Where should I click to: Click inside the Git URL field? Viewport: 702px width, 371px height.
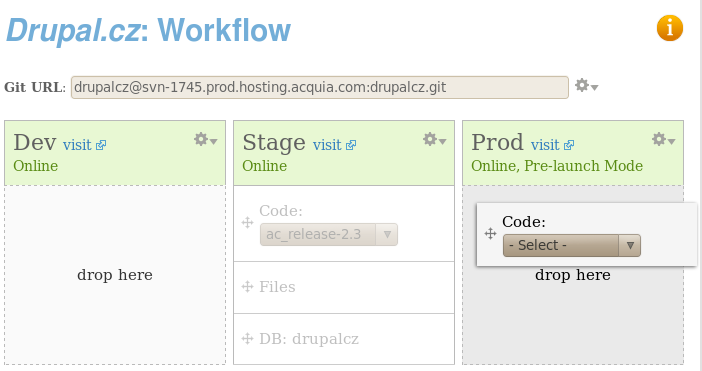point(320,87)
